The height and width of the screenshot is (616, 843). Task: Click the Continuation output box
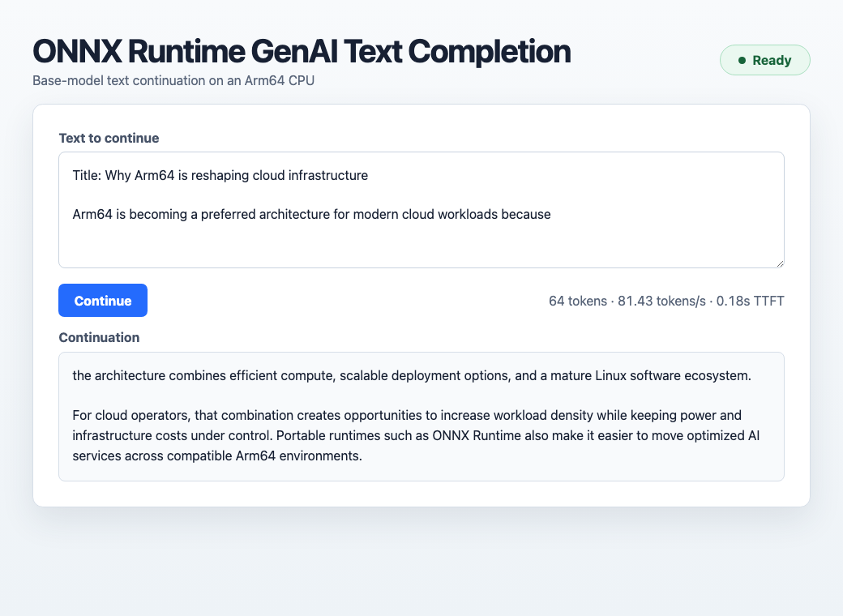pyautogui.click(x=421, y=417)
